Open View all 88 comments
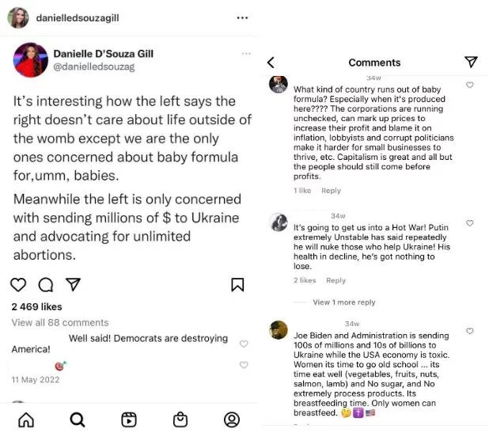The height and width of the screenshot is (448, 489). (x=60, y=322)
